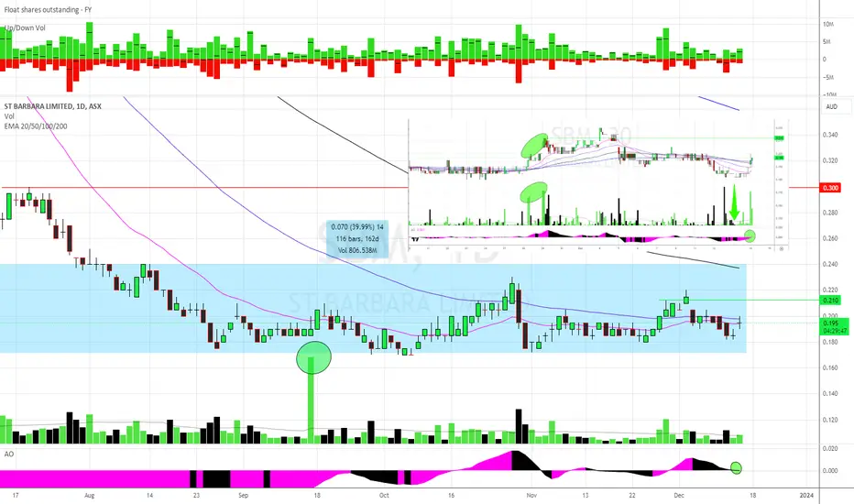
Task: Select the Up/Down Vol indicator label
Action: [25, 27]
